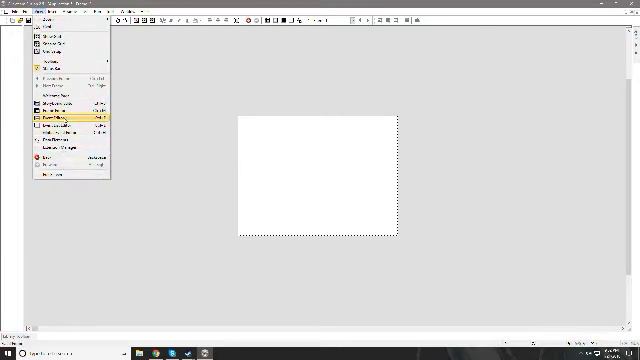Toggle the checked Status Bar menu option
The width and height of the screenshot is (640, 360).
point(71,69)
